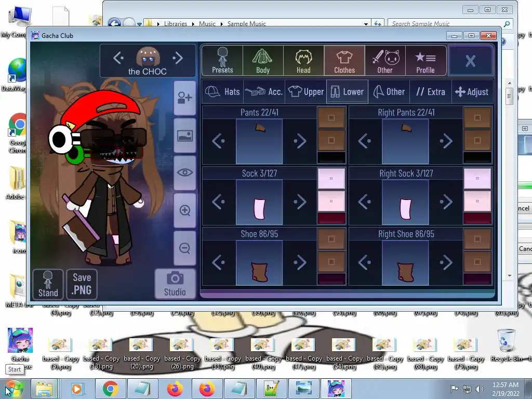Pick the top brown Pants color swatch
Viewport: 532px width, 399px height.
click(x=331, y=118)
